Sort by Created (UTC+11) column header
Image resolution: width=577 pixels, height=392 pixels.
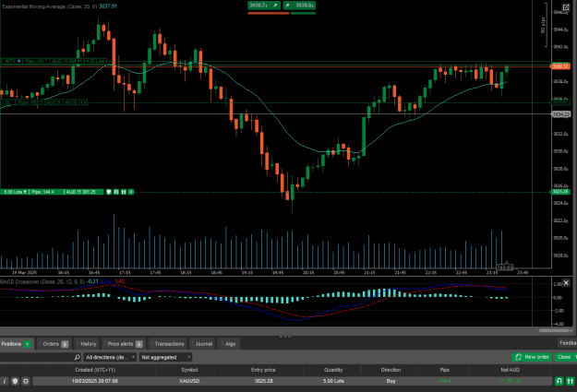tap(95, 370)
